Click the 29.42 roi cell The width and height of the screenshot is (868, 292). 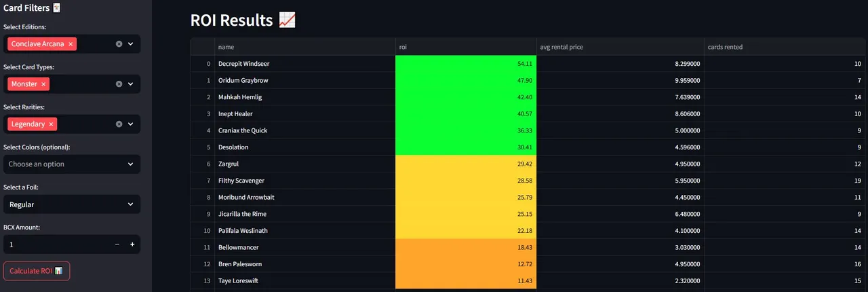point(466,164)
